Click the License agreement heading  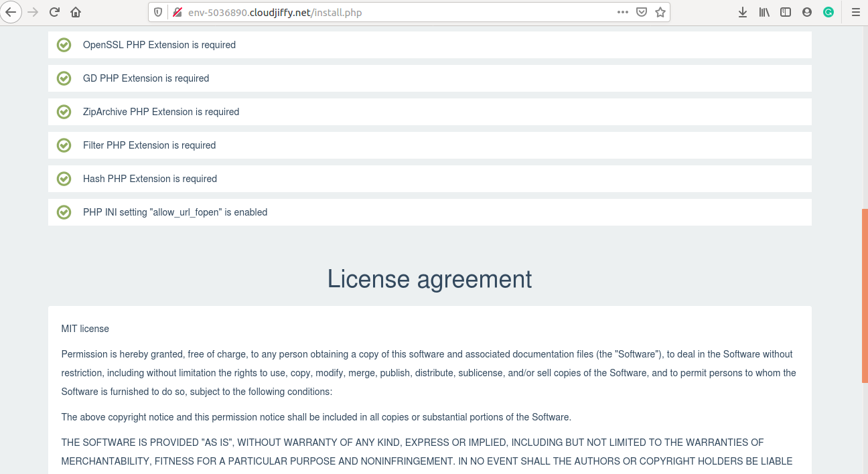pos(429,279)
